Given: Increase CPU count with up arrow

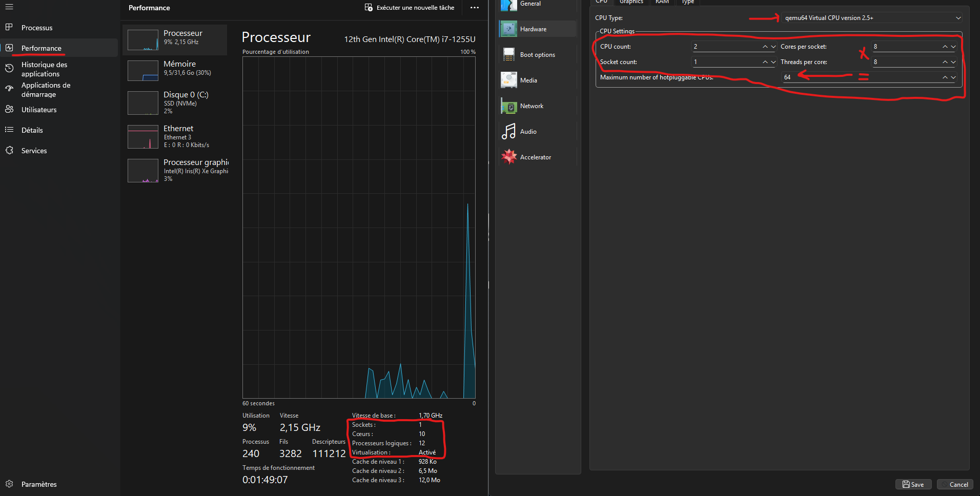Looking at the screenshot, I should pyautogui.click(x=765, y=47).
